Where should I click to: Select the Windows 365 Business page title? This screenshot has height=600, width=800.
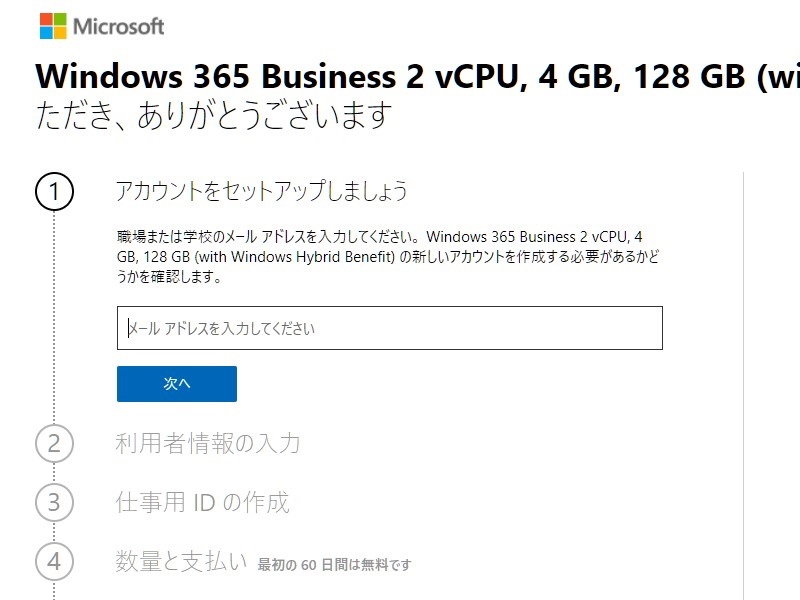click(400, 77)
